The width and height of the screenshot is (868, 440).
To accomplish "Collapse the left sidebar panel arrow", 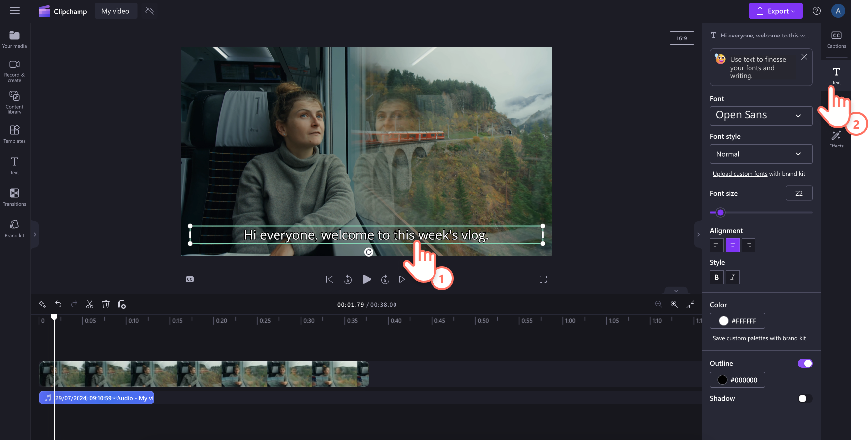I will [x=35, y=235].
